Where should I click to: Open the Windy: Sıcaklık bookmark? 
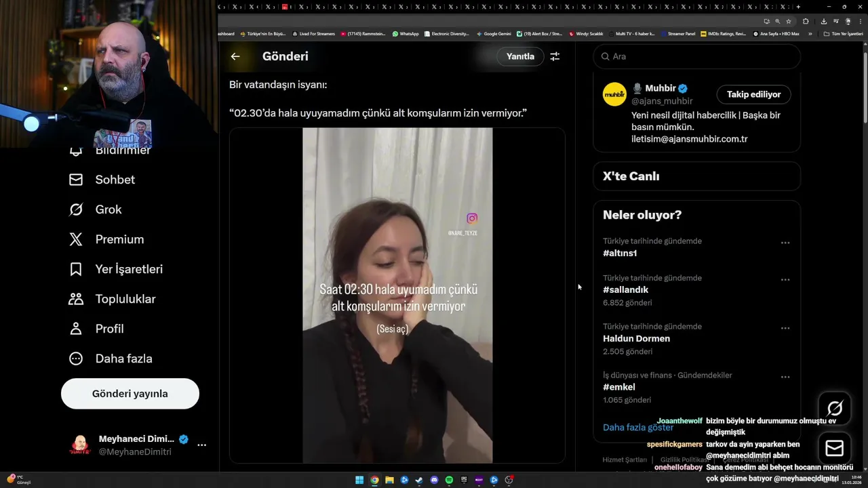point(586,33)
